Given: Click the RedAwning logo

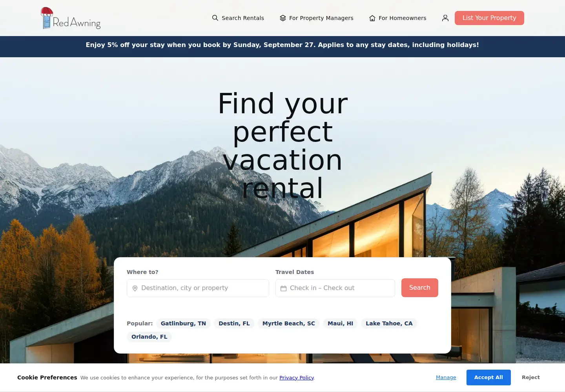Looking at the screenshot, I should [x=71, y=18].
